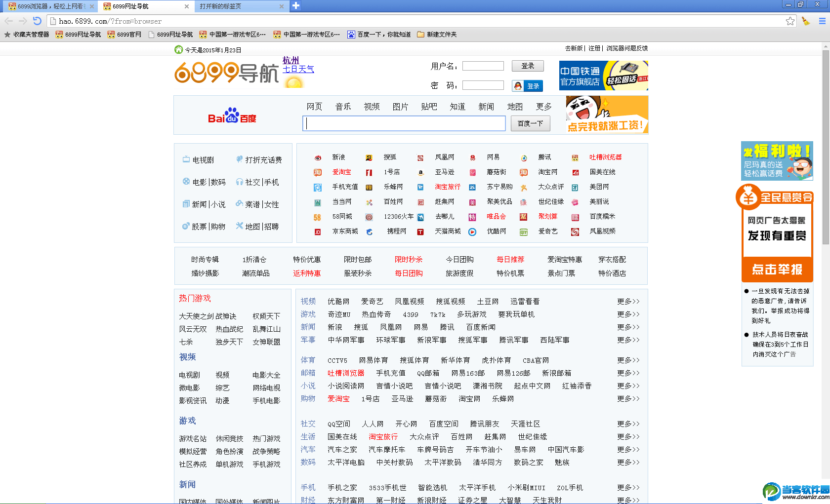Open the 点完我就涨工资 banner ad
Screen dimensions: 830x504
[607, 115]
